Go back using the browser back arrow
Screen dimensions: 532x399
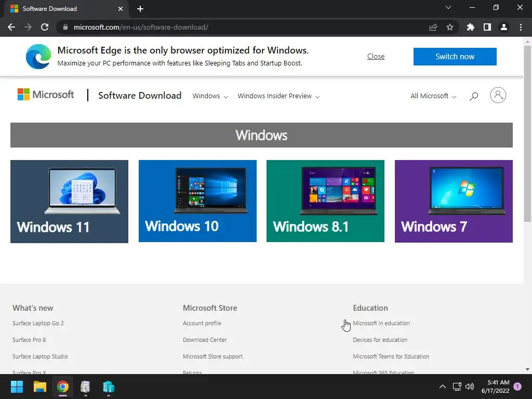11,27
